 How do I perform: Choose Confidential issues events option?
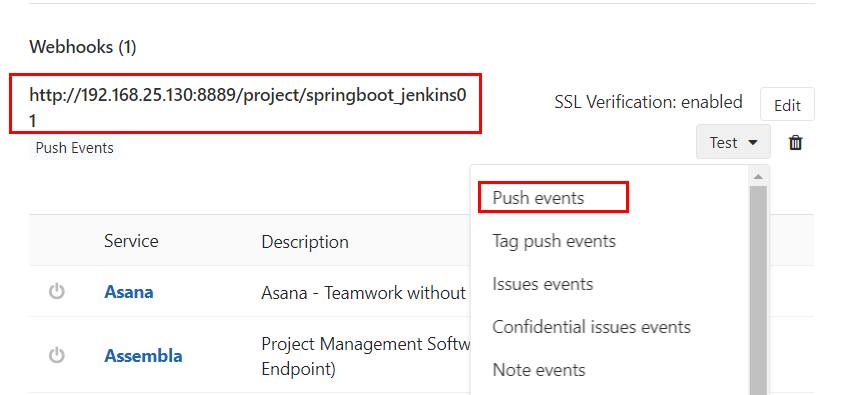point(592,327)
